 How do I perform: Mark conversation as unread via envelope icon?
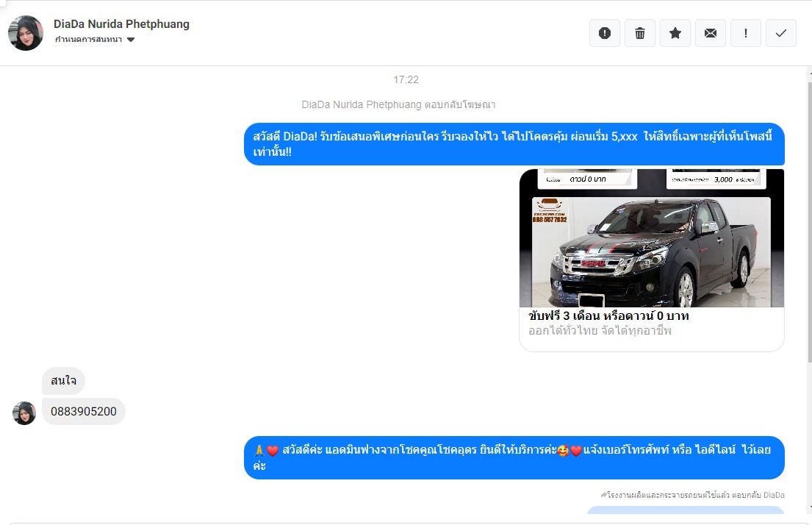[710, 33]
